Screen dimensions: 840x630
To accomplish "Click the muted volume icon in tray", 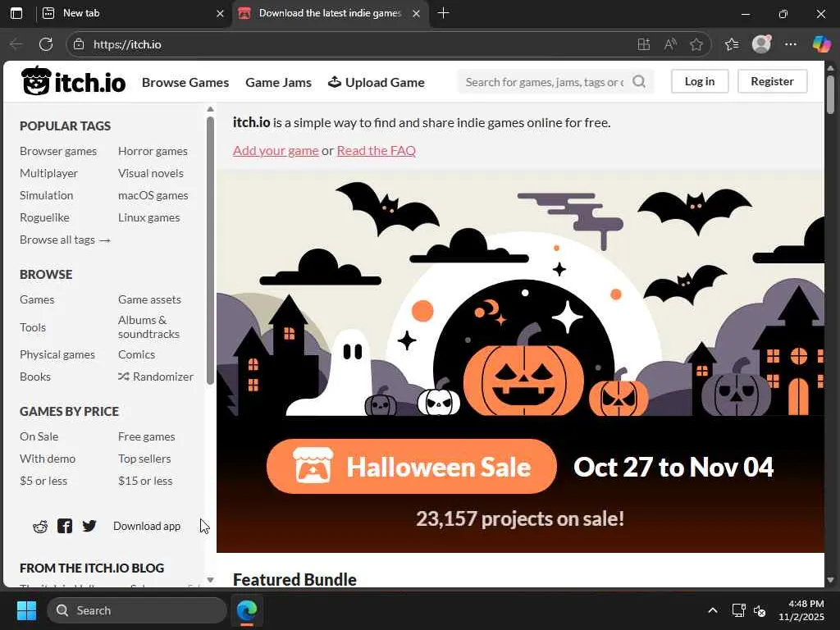I will click(760, 610).
